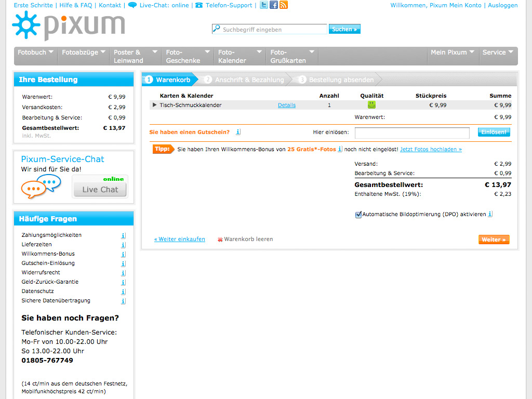
Task: Open info icon next to Gutschein question
Action: point(238,132)
